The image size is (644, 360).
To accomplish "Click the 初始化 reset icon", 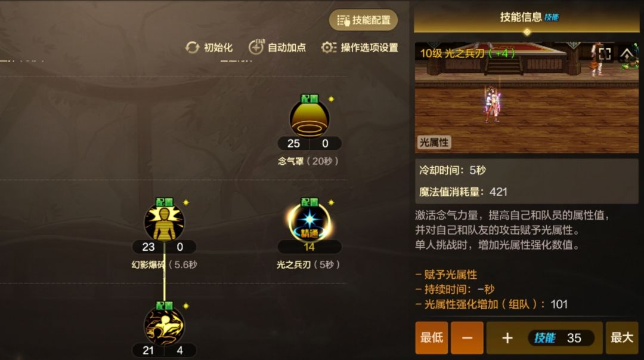I will pyautogui.click(x=192, y=48).
